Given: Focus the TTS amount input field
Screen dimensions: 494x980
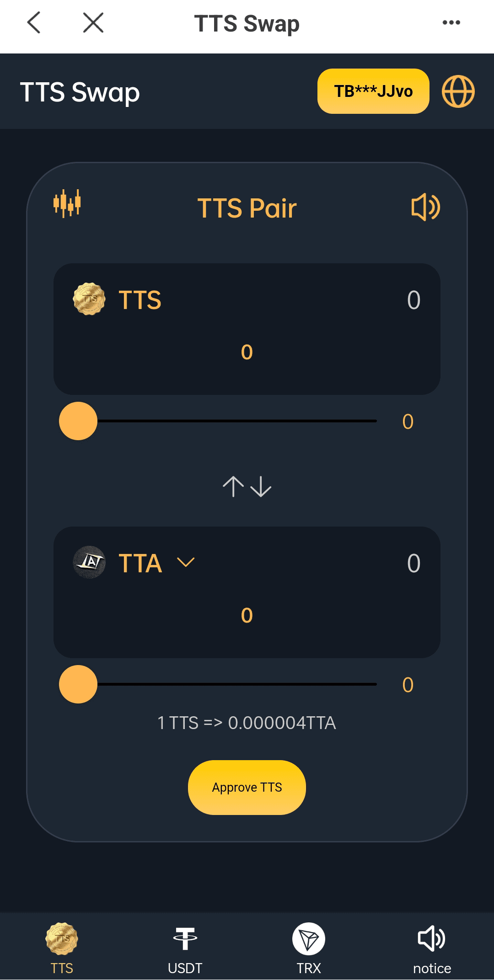Looking at the screenshot, I should pyautogui.click(x=247, y=352).
